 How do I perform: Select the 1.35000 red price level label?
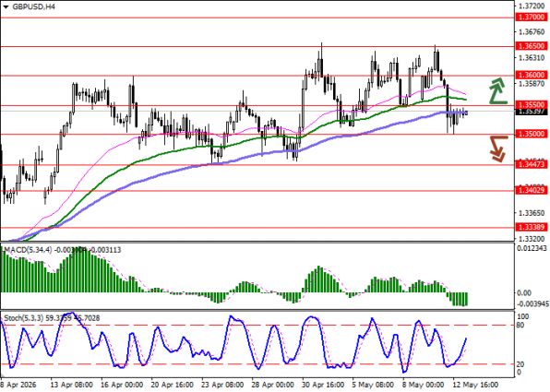coord(531,134)
